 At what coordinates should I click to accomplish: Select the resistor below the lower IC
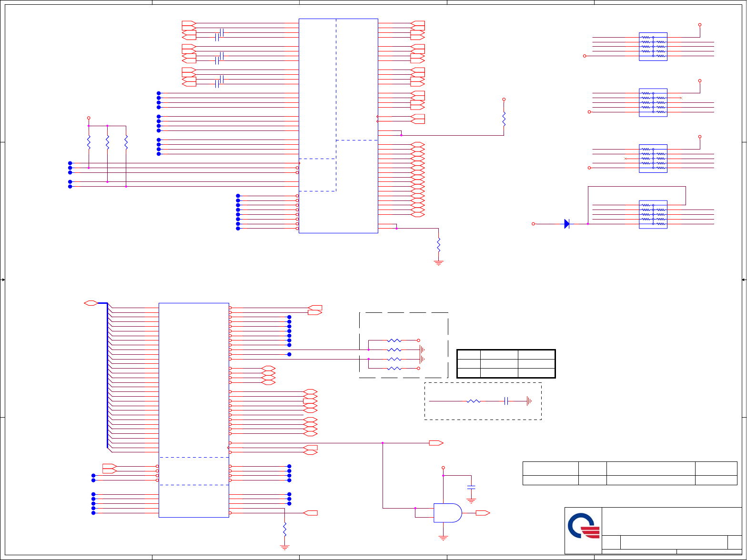tap(284, 529)
